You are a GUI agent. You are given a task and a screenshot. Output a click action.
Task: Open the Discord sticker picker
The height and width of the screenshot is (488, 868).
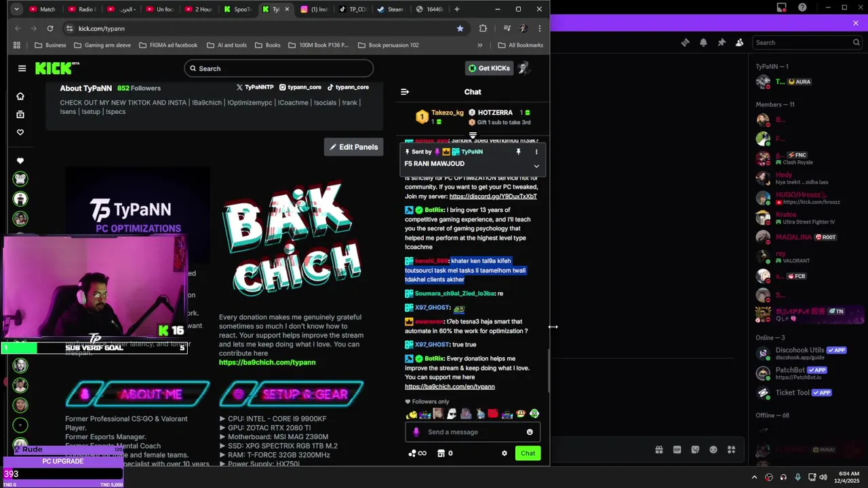695,449
